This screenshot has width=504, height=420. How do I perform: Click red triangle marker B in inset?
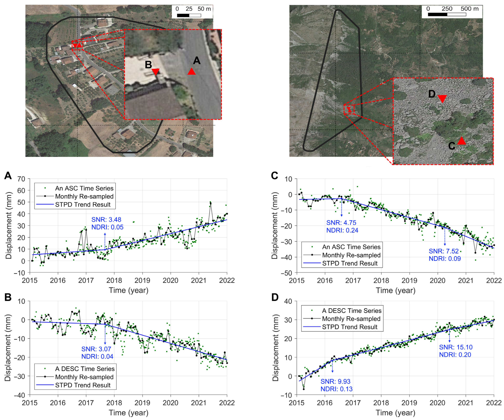155,71
